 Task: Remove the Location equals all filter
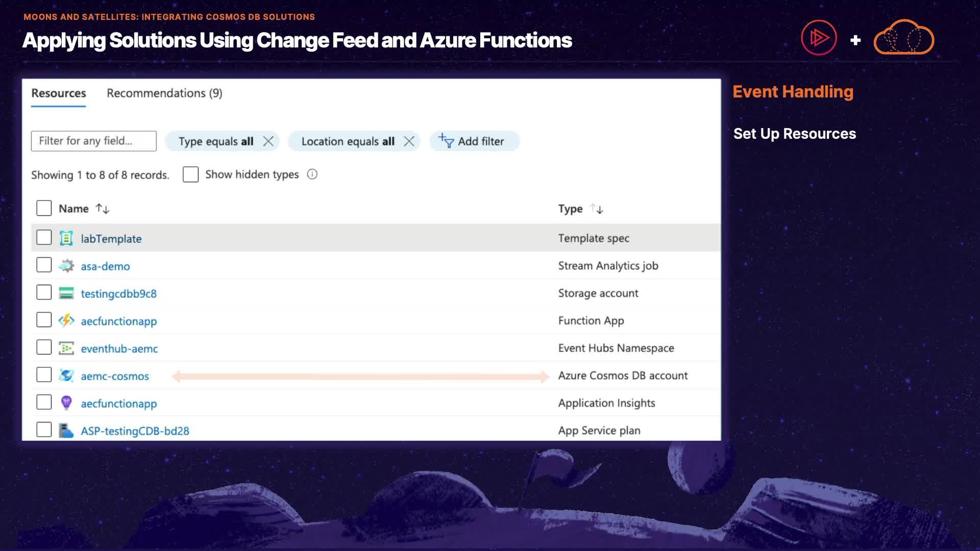point(409,141)
